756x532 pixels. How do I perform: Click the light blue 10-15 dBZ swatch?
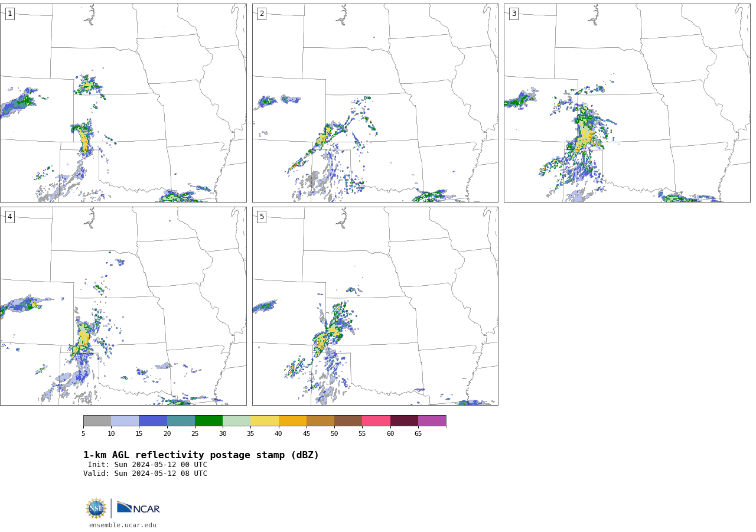[x=125, y=420]
